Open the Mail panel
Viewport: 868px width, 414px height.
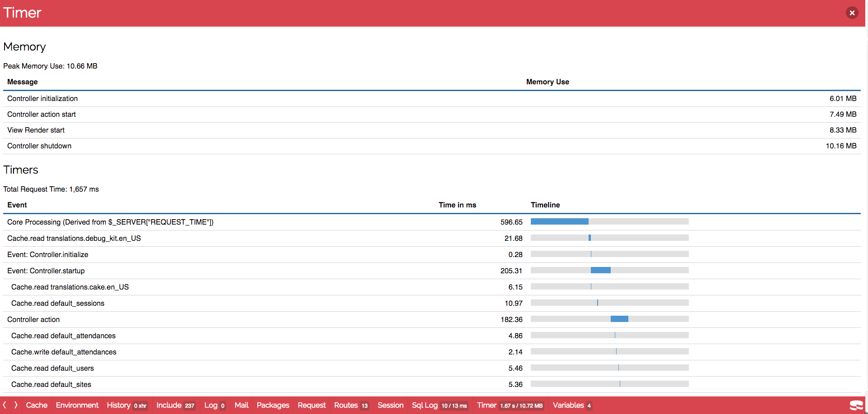click(x=241, y=405)
